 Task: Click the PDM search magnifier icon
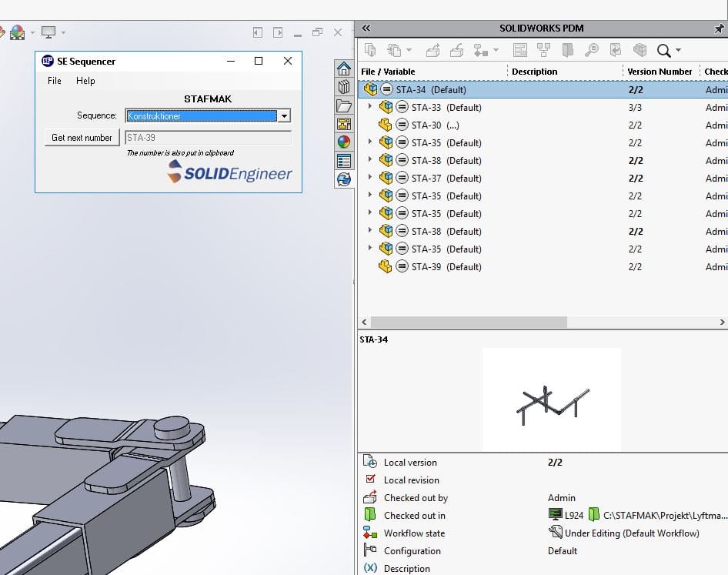tap(663, 51)
